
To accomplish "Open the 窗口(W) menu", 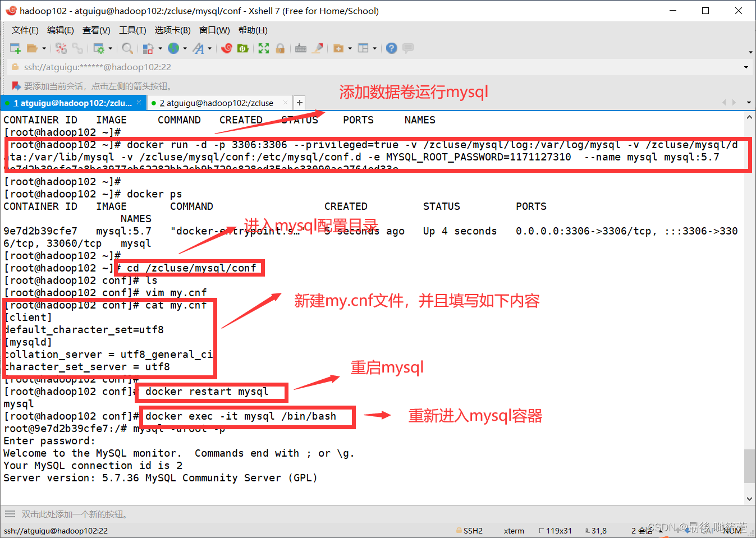I will 214,30.
